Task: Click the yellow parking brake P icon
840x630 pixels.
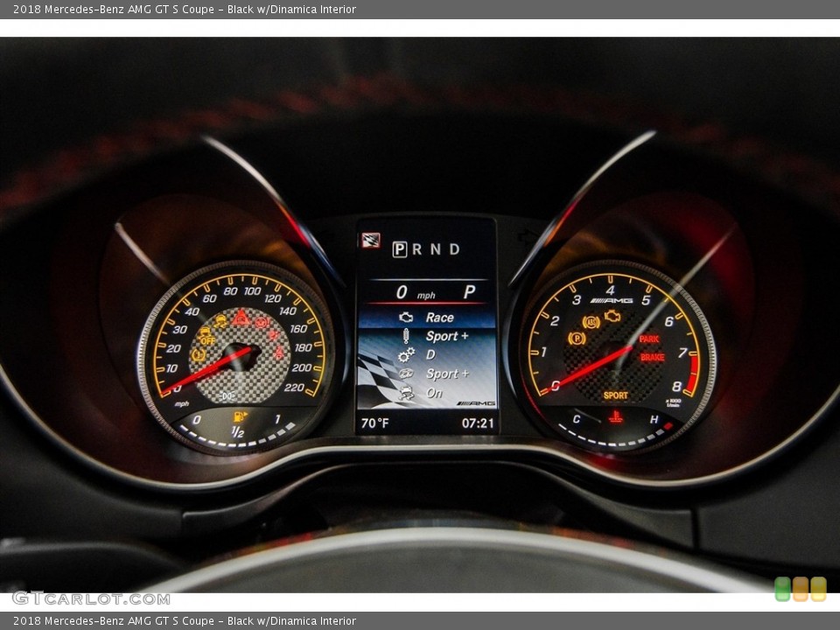Action: click(577, 338)
